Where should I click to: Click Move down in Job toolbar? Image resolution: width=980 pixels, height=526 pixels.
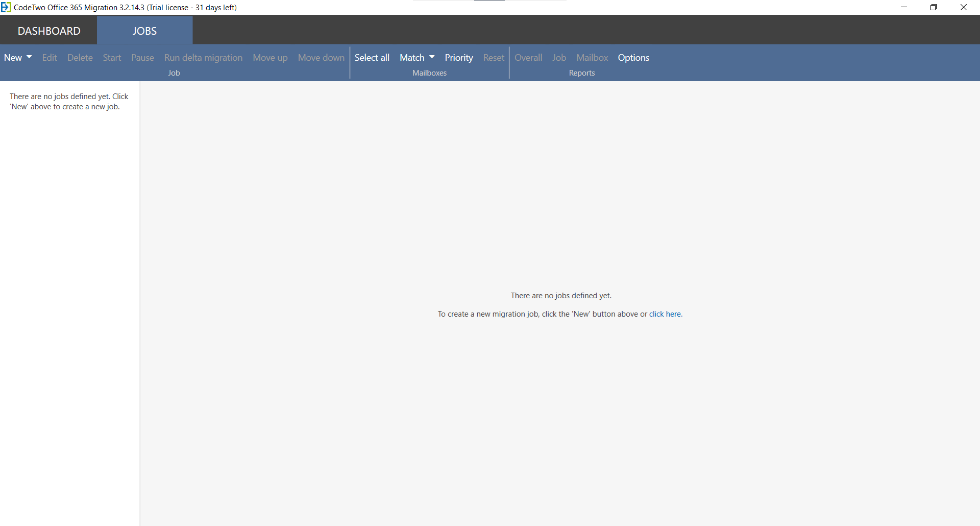tap(321, 58)
